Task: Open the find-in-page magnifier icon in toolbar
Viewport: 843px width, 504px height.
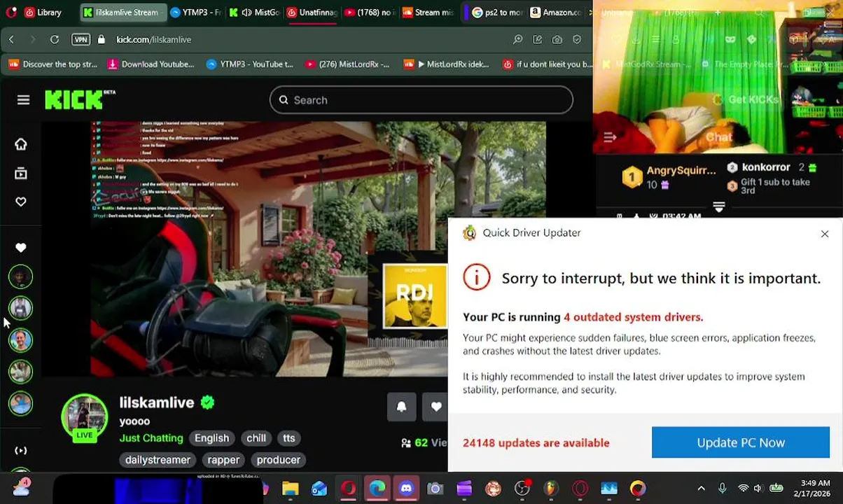Action: tap(518, 40)
